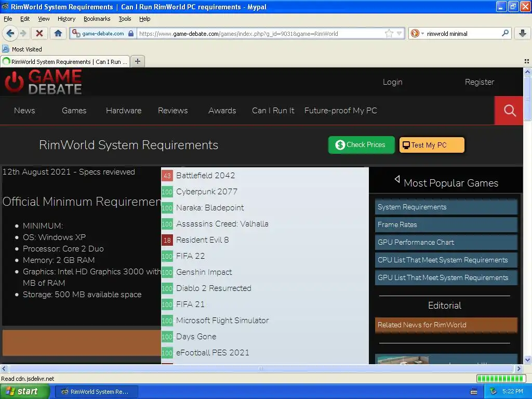Click the GPU Performance Chart button
Image resolution: width=532 pixels, height=399 pixels.
446,242
